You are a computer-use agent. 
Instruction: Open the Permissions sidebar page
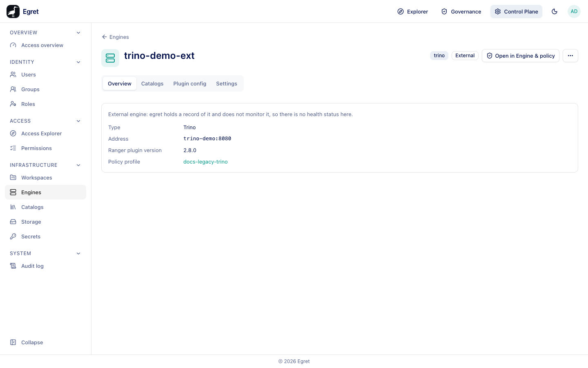[x=45, y=148]
